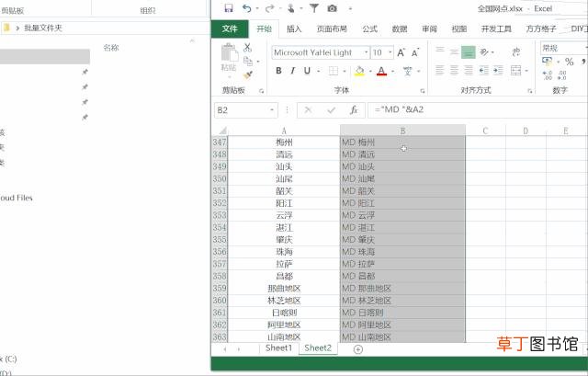Decrease decimal places
588x376 pixels.
click(561, 75)
